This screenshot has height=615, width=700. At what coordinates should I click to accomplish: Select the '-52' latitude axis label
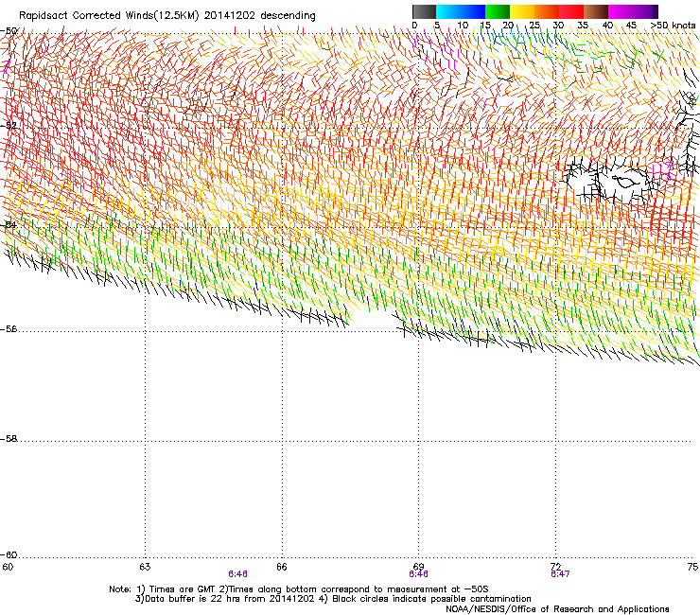(x=9, y=126)
